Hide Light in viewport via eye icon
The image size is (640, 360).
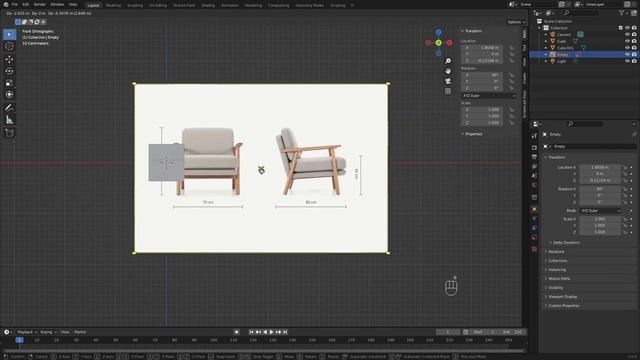[627, 61]
